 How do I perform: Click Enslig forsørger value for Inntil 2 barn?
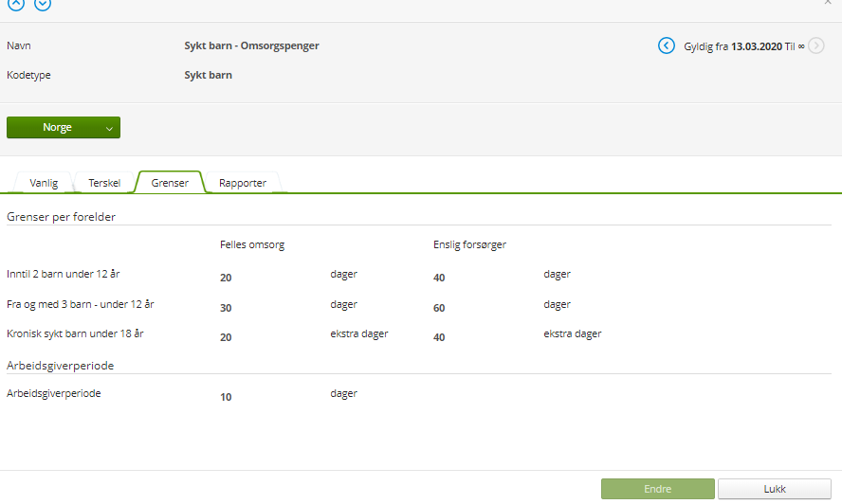439,278
